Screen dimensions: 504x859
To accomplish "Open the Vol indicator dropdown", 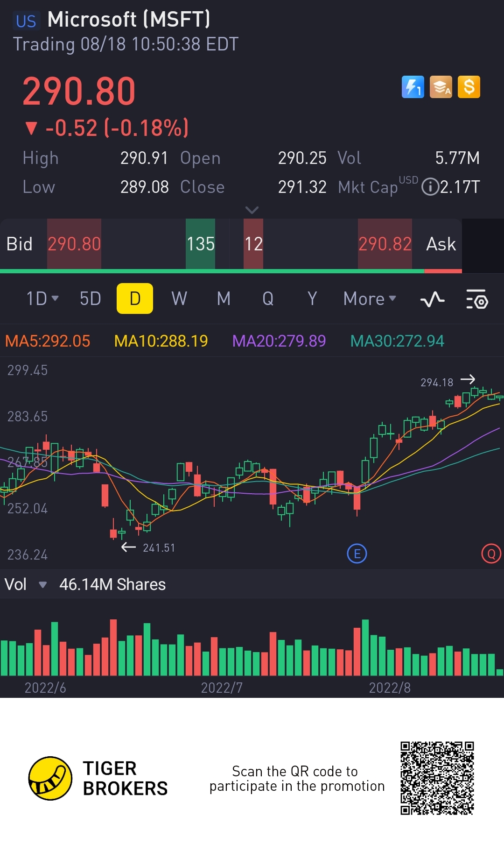I will pyautogui.click(x=26, y=584).
